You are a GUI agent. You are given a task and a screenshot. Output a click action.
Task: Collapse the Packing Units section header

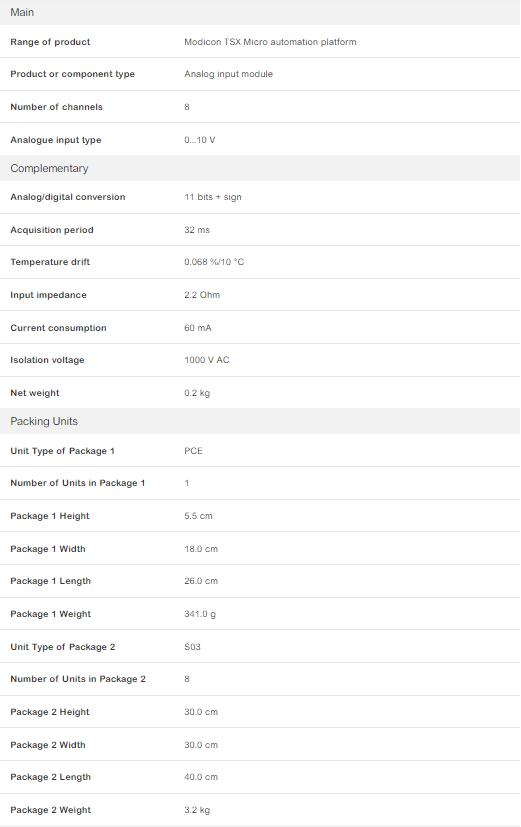click(260, 421)
